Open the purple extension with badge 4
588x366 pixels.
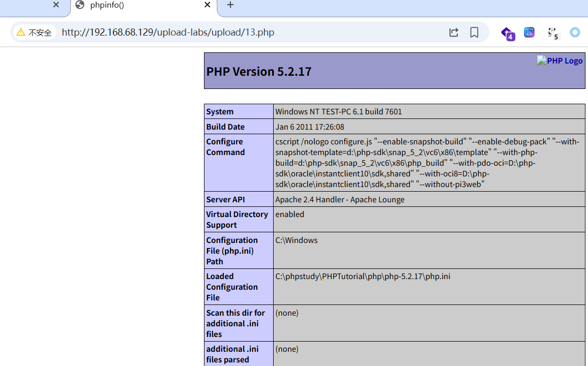click(x=508, y=34)
